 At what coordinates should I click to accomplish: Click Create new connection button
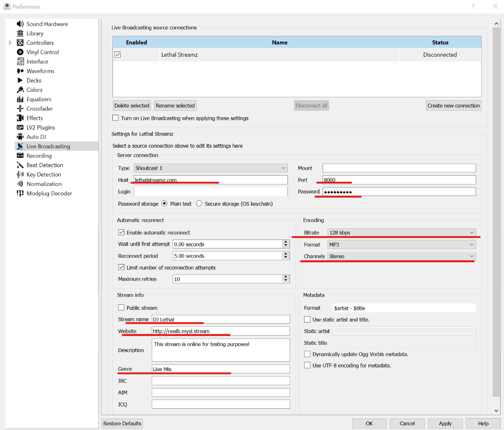tap(454, 105)
